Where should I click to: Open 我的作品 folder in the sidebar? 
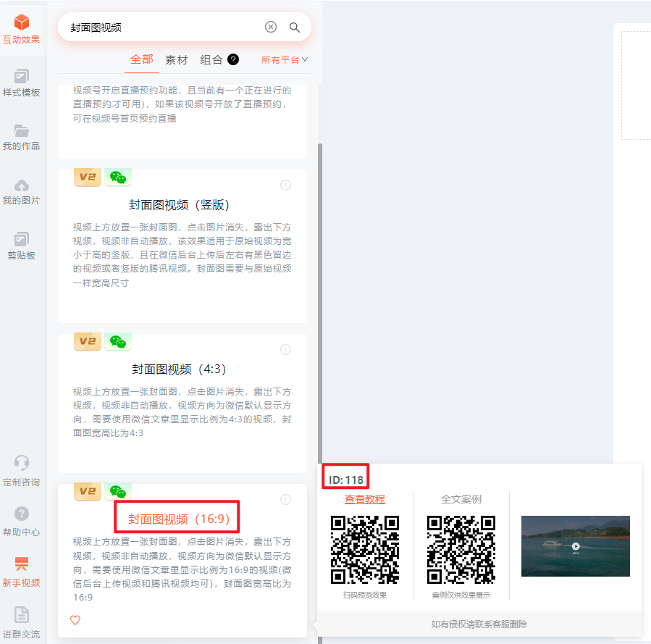point(21,138)
